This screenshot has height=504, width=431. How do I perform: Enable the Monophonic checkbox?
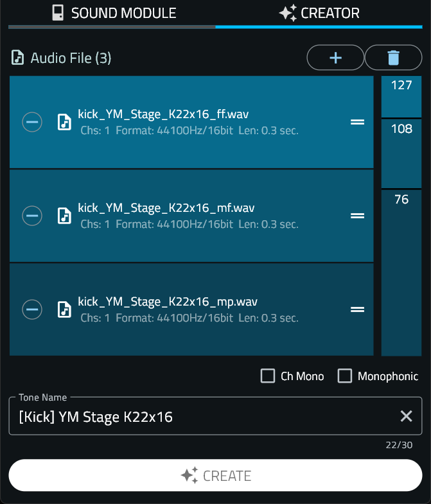click(345, 376)
